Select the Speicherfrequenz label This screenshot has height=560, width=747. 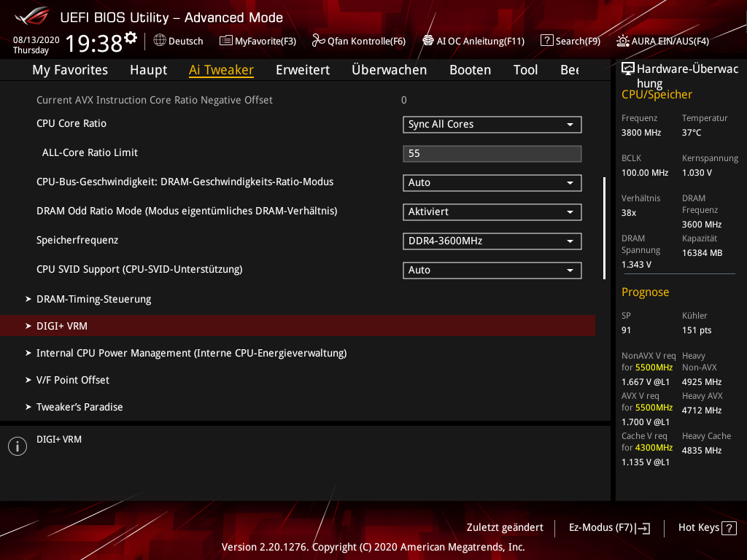pyautogui.click(x=77, y=240)
